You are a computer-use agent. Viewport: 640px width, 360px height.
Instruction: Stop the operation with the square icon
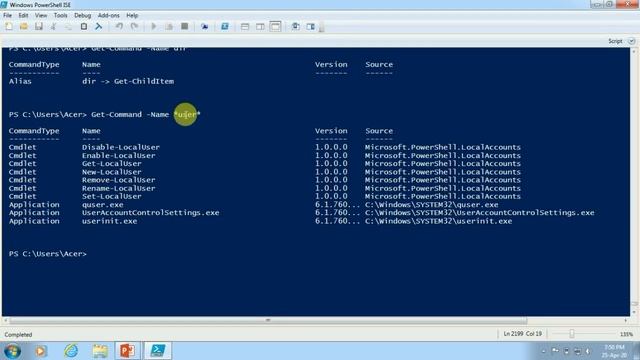[x=184, y=27]
